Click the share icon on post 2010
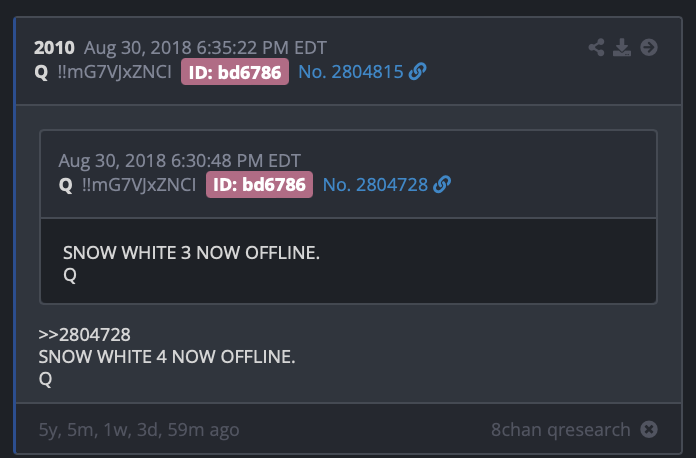The height and width of the screenshot is (458, 696). (596, 47)
